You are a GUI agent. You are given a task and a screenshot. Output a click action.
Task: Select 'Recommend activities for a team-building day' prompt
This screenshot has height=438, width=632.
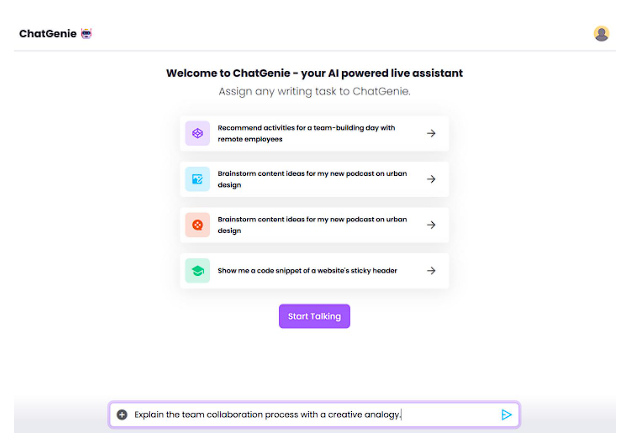tap(307, 133)
